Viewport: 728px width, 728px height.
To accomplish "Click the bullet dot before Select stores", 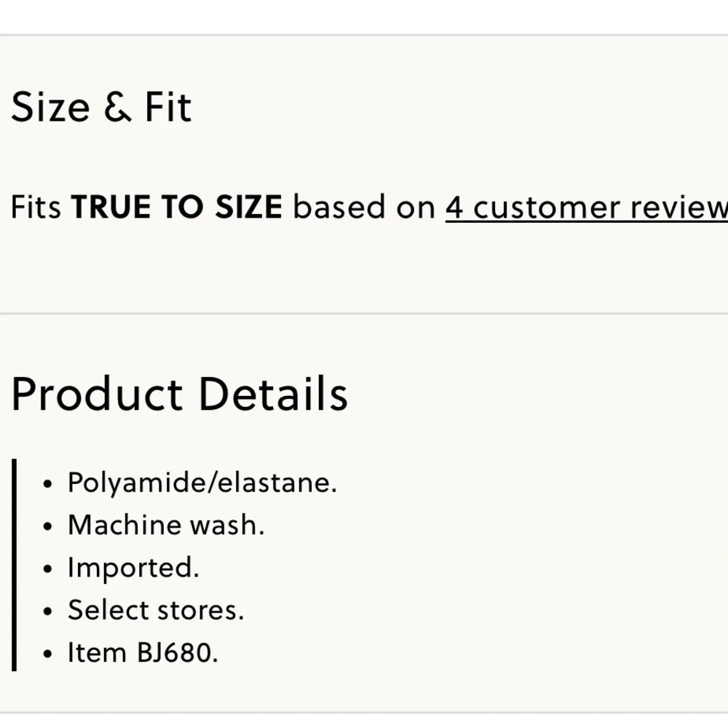I will click(x=47, y=612).
